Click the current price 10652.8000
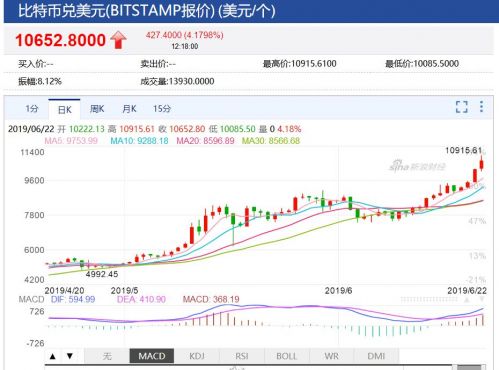Image resolution: width=499 pixels, height=370 pixels. tap(61, 40)
